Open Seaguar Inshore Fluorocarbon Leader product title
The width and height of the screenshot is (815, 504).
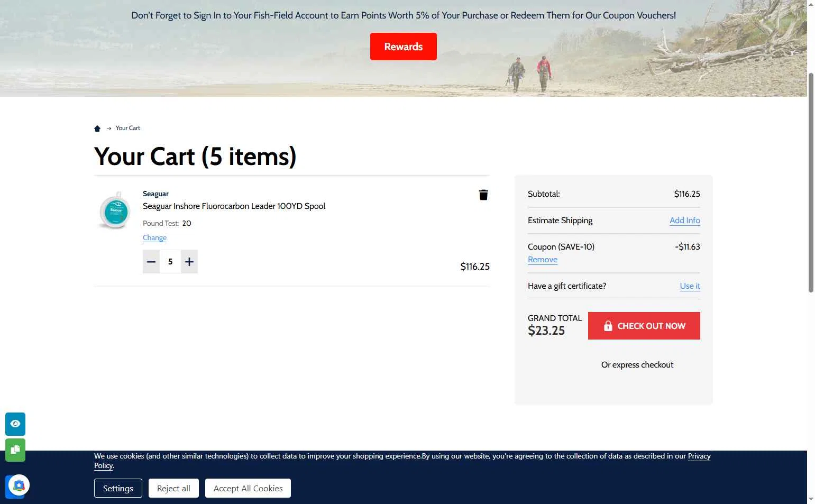click(x=234, y=206)
